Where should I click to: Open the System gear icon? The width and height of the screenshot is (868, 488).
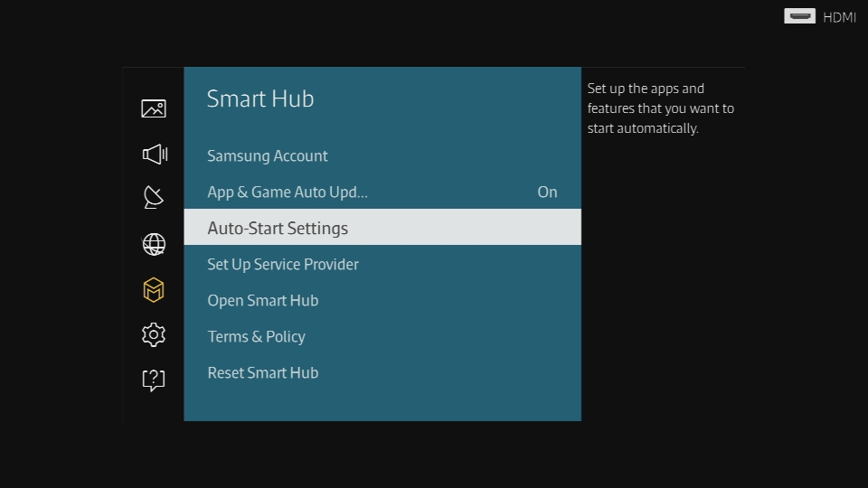coord(154,334)
